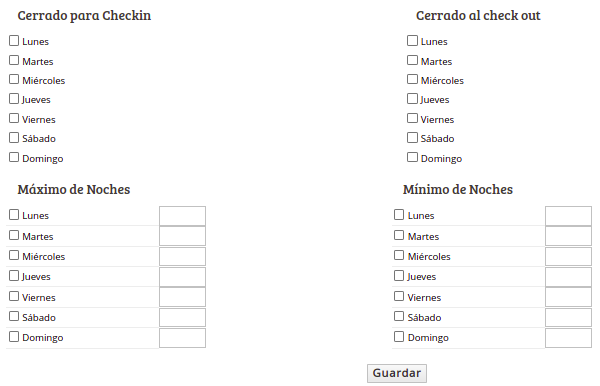
Task: Select Domingo input box in Mínimo de Noches
Action: (x=568, y=338)
